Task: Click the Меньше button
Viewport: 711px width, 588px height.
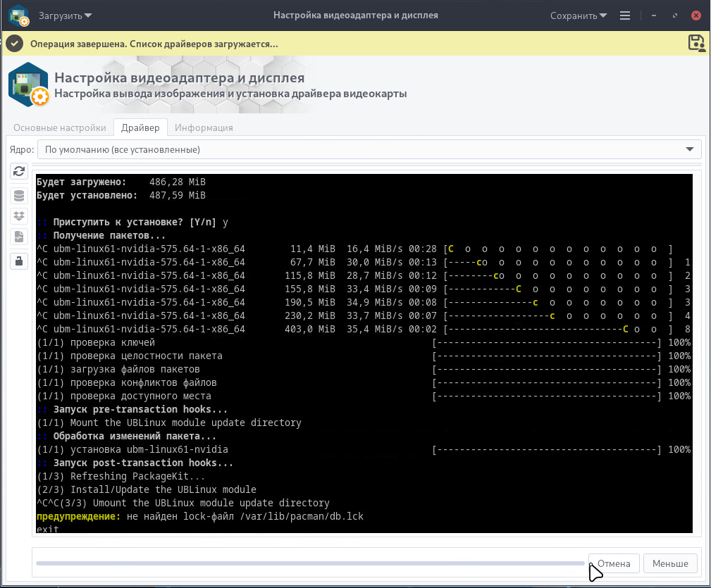Action: [670, 563]
